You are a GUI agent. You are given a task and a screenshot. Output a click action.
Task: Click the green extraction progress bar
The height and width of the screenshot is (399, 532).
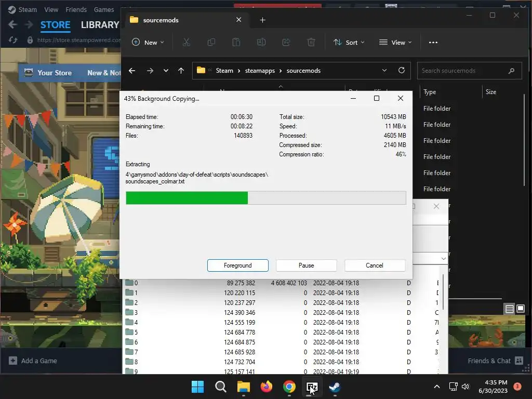click(x=187, y=198)
